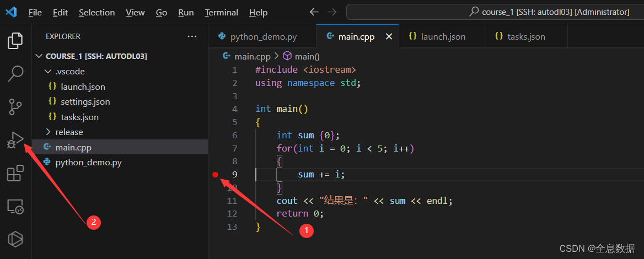Viewport: 644px width, 259px height.
Task: Open settings.json in the Explorer tree
Action: tap(120, 102)
